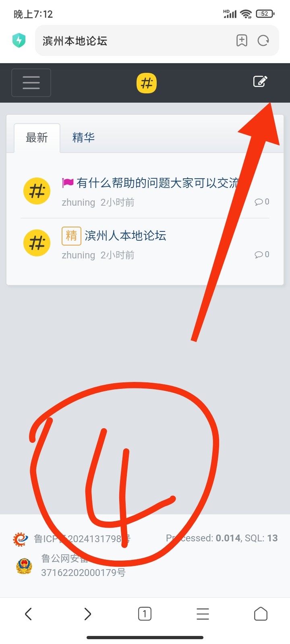Tap the yellow hashtag site logo

point(147,83)
